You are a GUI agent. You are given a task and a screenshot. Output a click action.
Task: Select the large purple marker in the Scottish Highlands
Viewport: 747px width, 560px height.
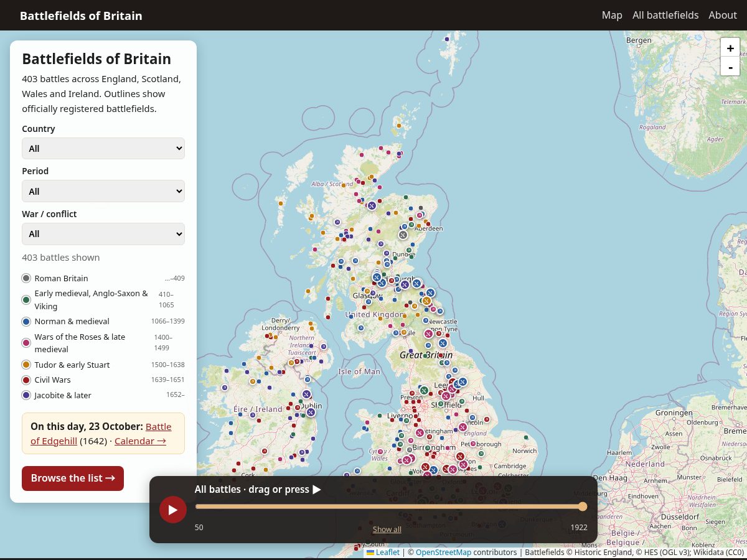pos(372,205)
